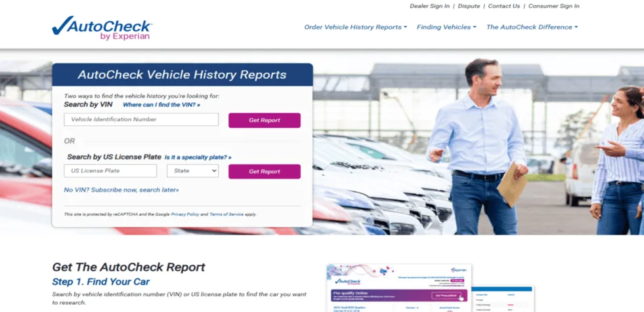This screenshot has width=644, height=312.
Task: Click 'No VIN? Subscribe now, search later' link
Action: [121, 190]
